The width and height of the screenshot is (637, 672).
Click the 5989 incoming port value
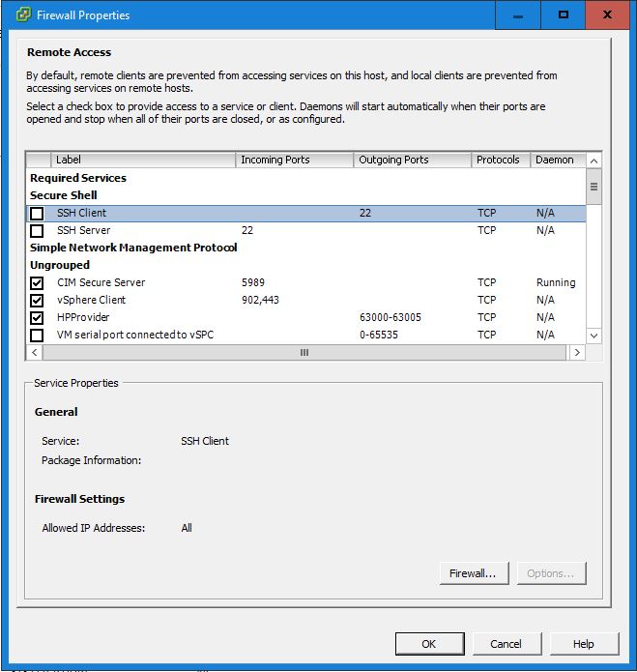(252, 283)
